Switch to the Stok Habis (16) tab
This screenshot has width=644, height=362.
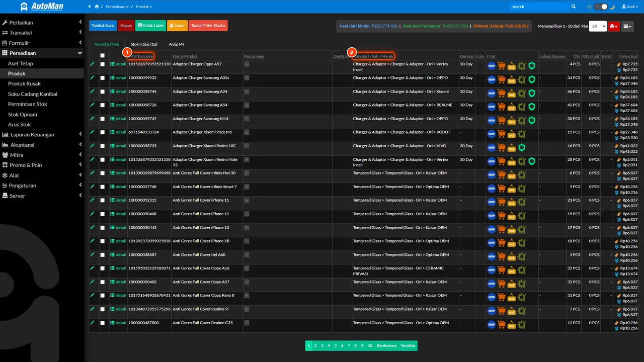[144, 44]
